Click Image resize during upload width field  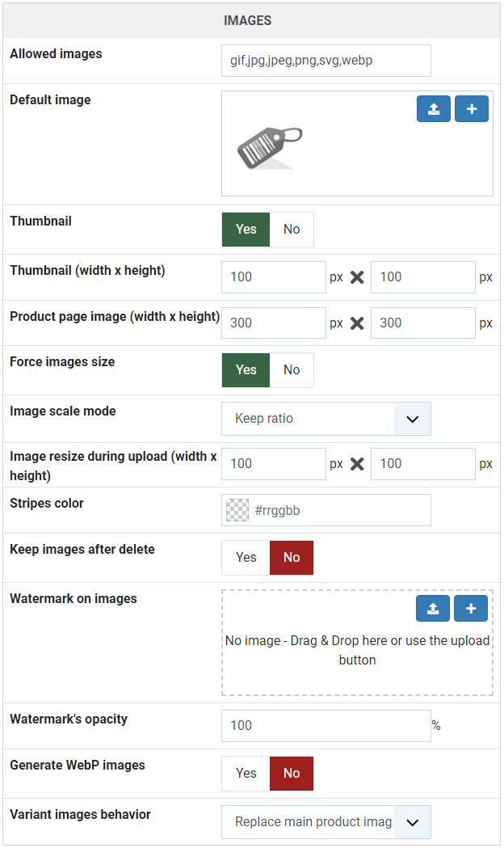pos(274,464)
